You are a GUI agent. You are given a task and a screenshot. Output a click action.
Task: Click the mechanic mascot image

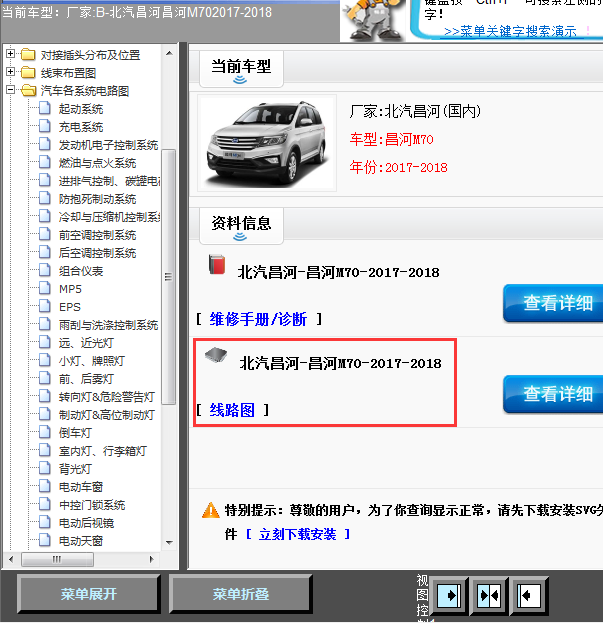tap(373, 20)
